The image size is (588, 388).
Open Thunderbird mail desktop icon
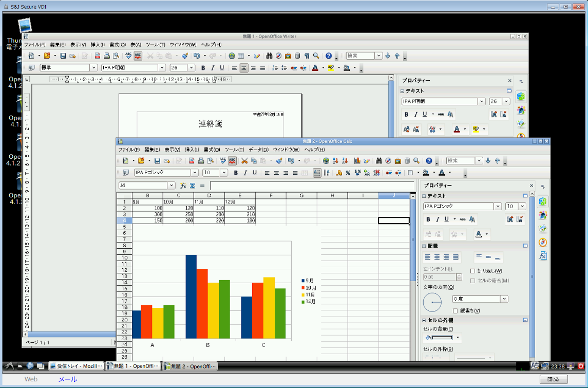pyautogui.click(x=25, y=26)
